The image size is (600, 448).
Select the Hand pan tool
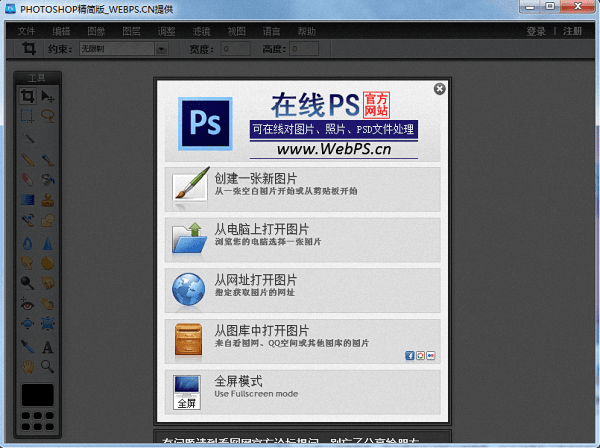[x=28, y=367]
